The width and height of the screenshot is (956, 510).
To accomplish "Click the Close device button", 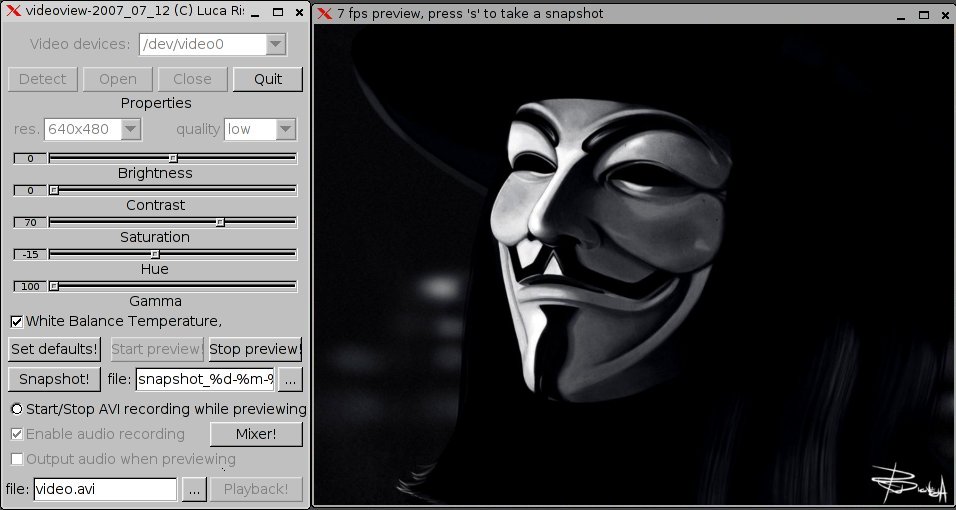I will [192, 79].
